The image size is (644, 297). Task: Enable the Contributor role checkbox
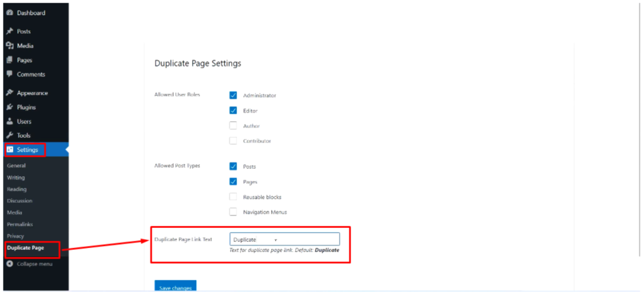[233, 141]
